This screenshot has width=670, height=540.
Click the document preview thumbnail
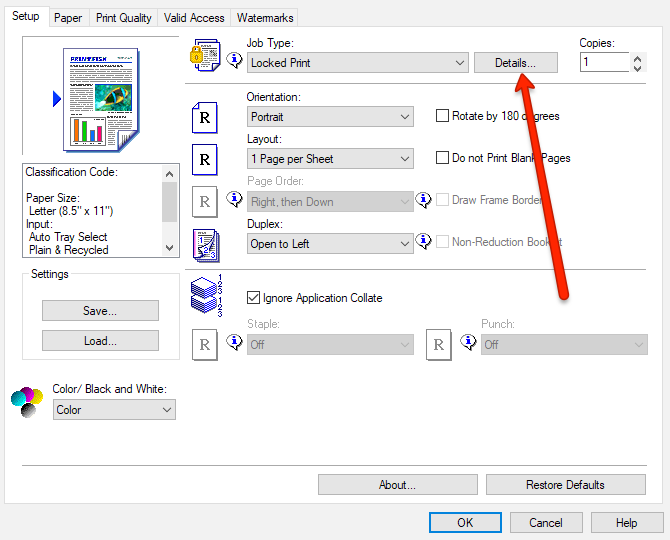(100, 98)
